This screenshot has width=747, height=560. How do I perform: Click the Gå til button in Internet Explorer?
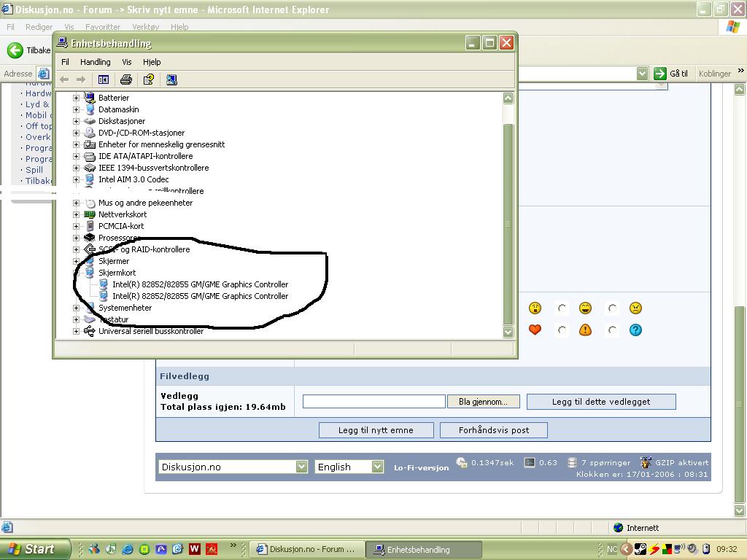click(671, 74)
